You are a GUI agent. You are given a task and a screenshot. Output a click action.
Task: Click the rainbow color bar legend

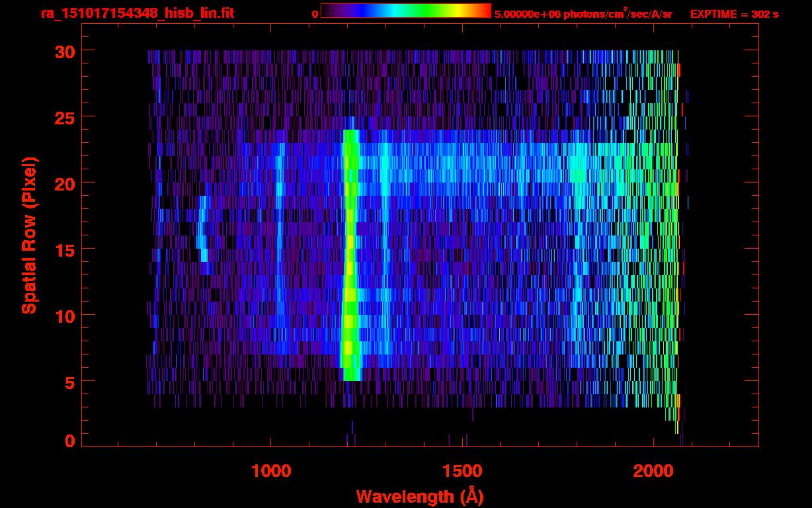click(405, 11)
